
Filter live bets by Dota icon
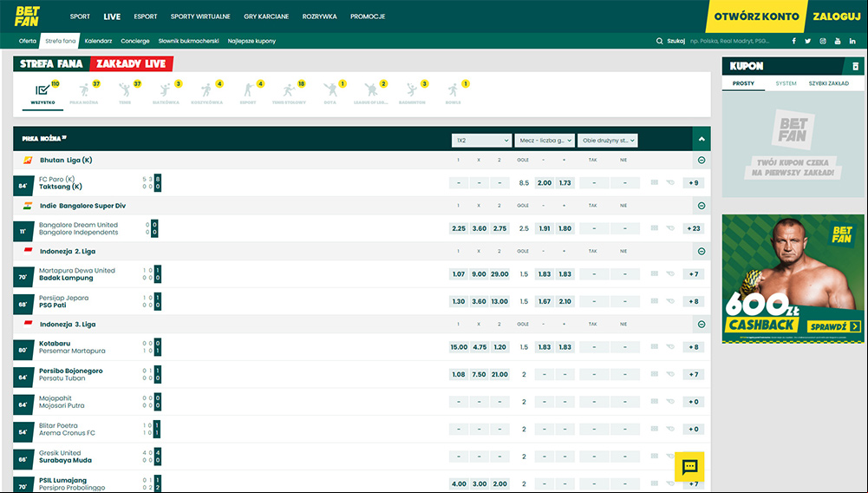pyautogui.click(x=330, y=90)
